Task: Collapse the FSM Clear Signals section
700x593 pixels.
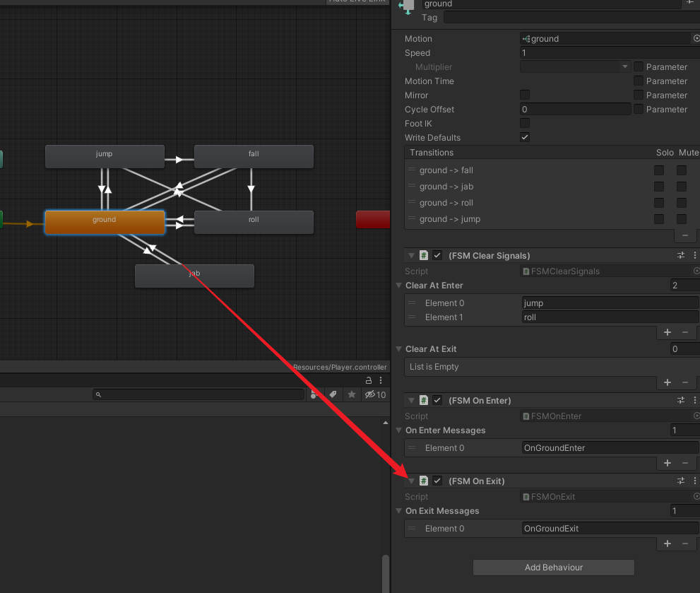Action: coord(411,256)
